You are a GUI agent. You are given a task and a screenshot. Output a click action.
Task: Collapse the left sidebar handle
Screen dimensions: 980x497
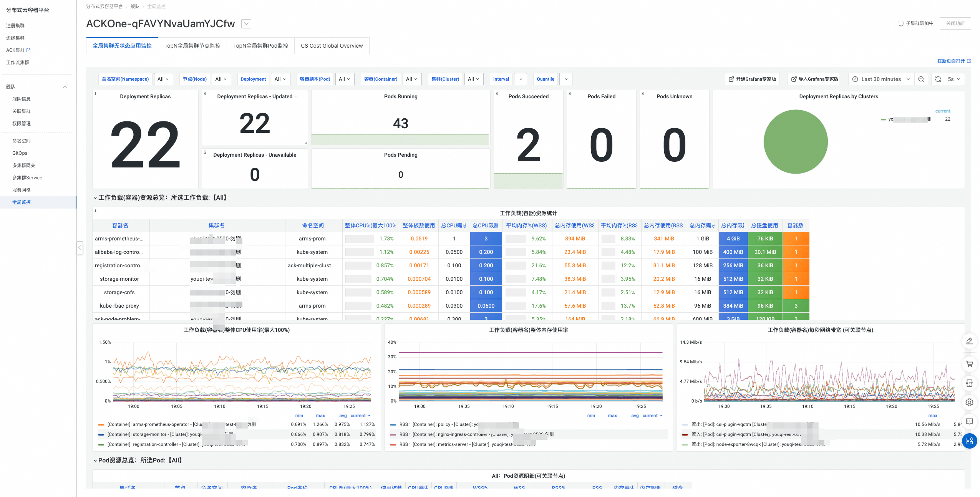click(80, 247)
